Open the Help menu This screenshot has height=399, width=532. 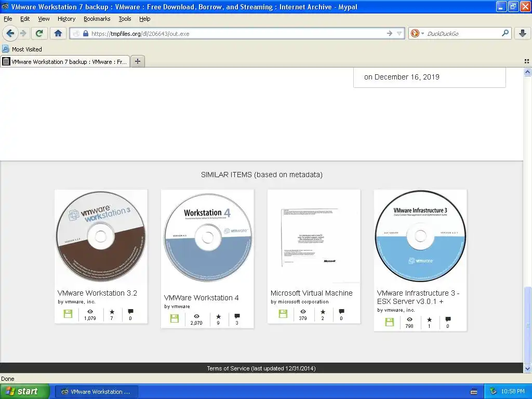144,19
